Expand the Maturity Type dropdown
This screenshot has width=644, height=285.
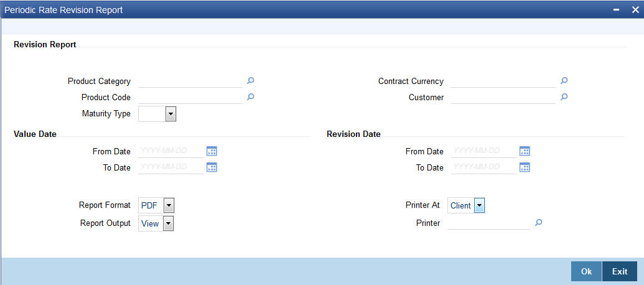pyautogui.click(x=170, y=114)
